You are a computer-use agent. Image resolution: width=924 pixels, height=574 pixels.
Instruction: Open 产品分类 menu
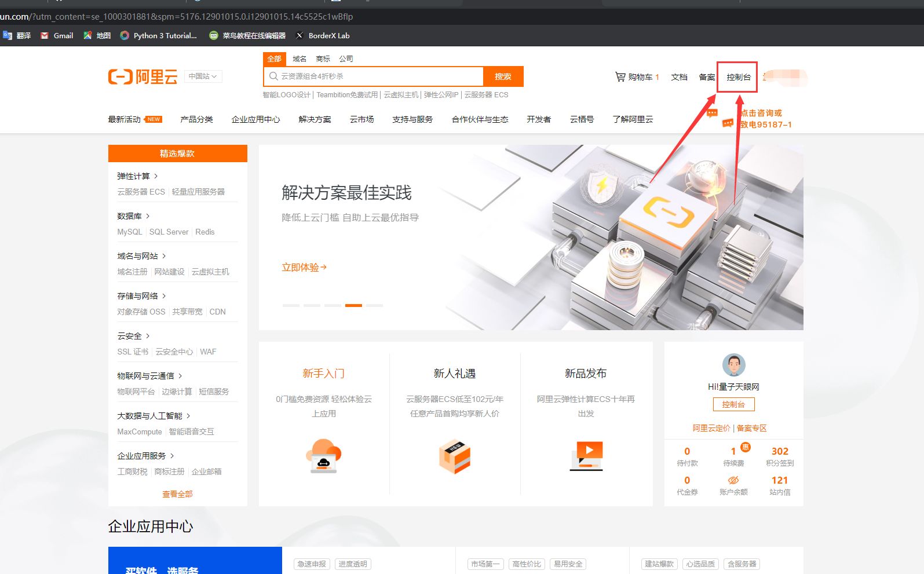click(196, 119)
